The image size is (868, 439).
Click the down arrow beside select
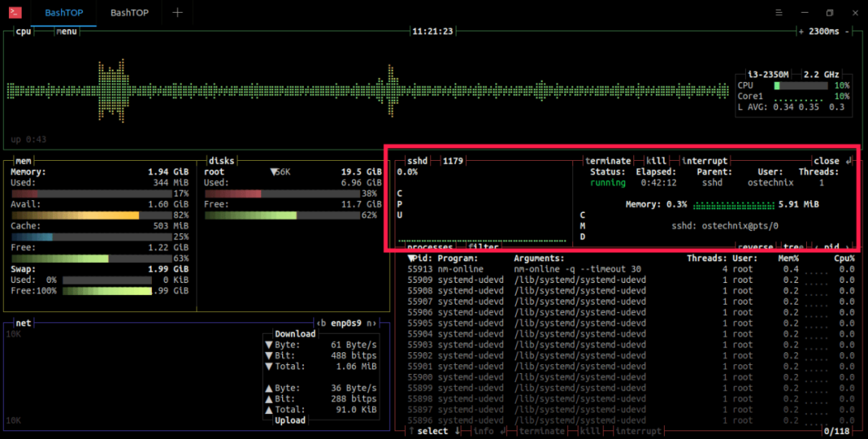pyautogui.click(x=456, y=432)
